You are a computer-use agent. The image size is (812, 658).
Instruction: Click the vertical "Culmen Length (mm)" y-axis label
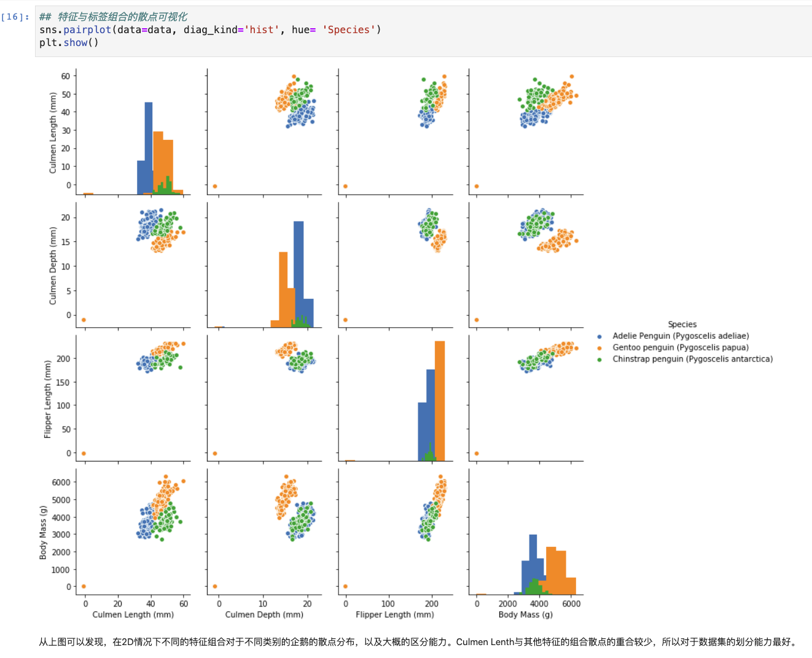pos(53,133)
